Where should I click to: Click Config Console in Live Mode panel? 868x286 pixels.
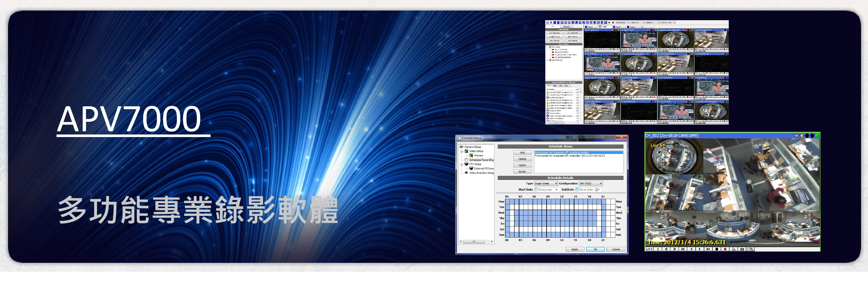click(573, 33)
